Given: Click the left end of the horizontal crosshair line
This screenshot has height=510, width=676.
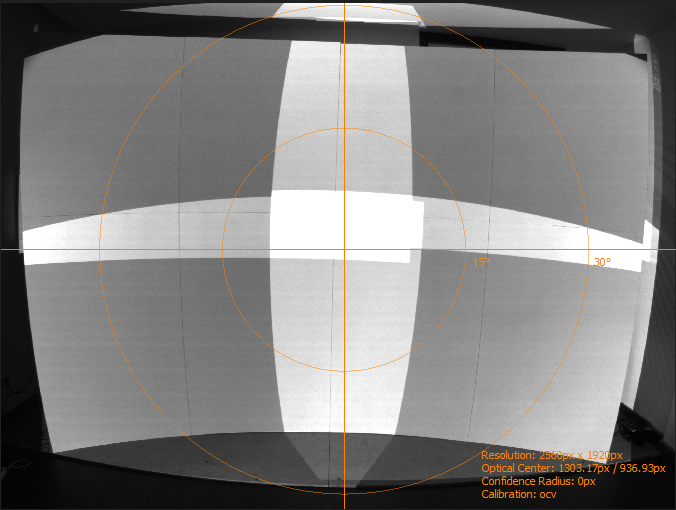Looking at the screenshot, I should click(x=3, y=249).
